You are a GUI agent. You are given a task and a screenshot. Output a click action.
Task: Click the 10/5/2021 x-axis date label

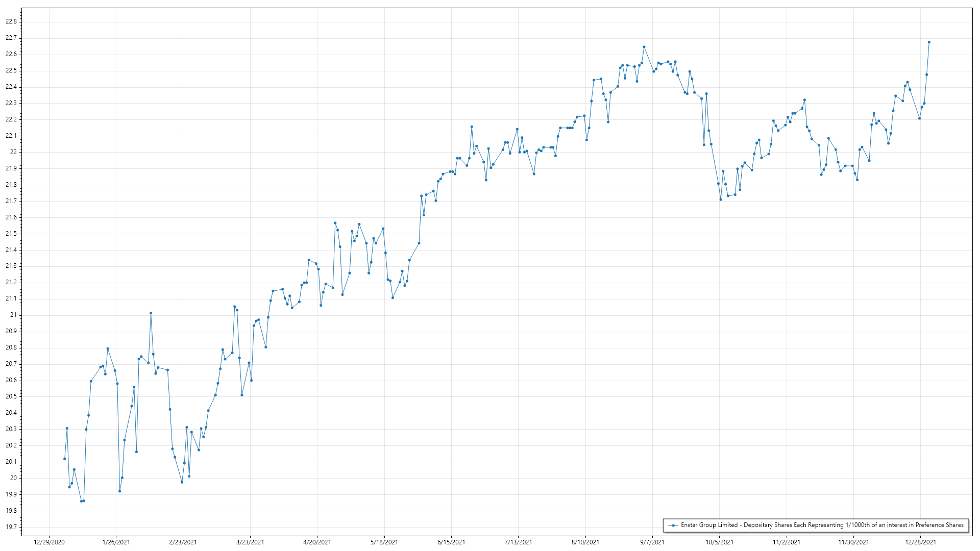[719, 542]
